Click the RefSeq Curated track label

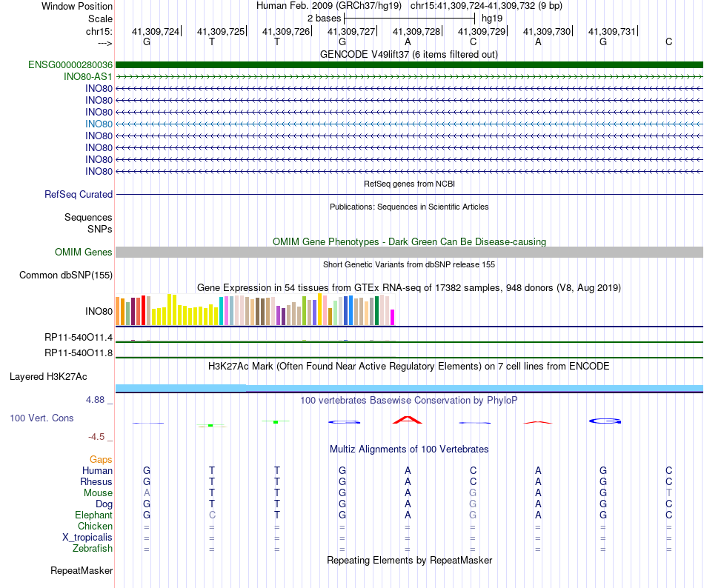pos(79,194)
